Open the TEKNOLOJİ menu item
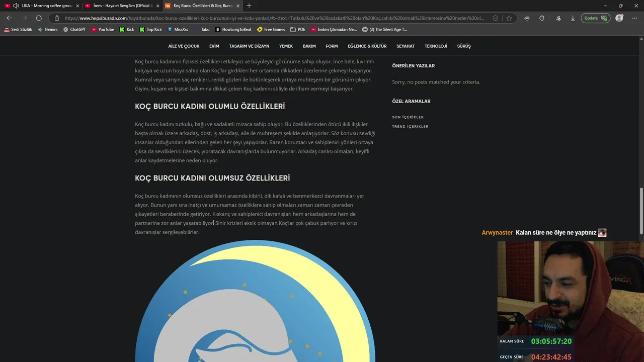This screenshot has height=362, width=644. coord(436,46)
